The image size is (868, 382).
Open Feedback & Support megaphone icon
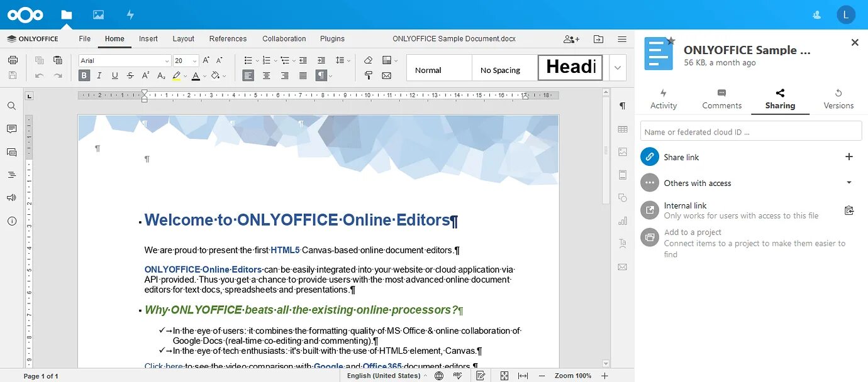pos(11,197)
